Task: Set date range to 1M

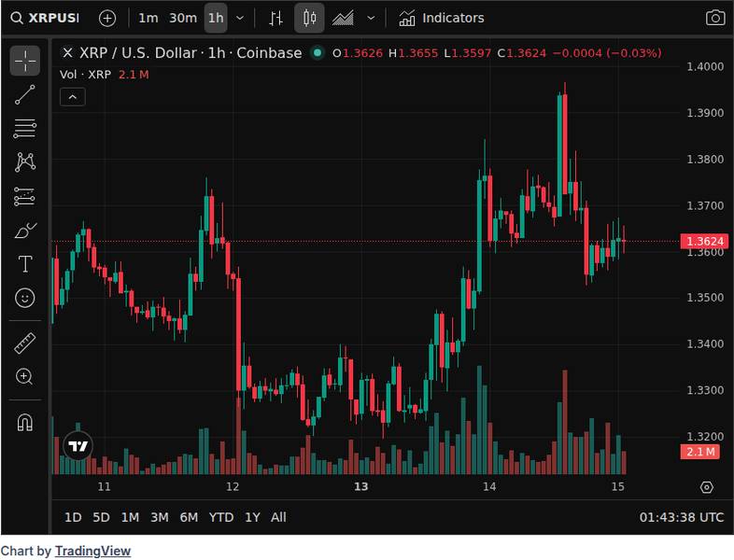Action: [x=130, y=517]
